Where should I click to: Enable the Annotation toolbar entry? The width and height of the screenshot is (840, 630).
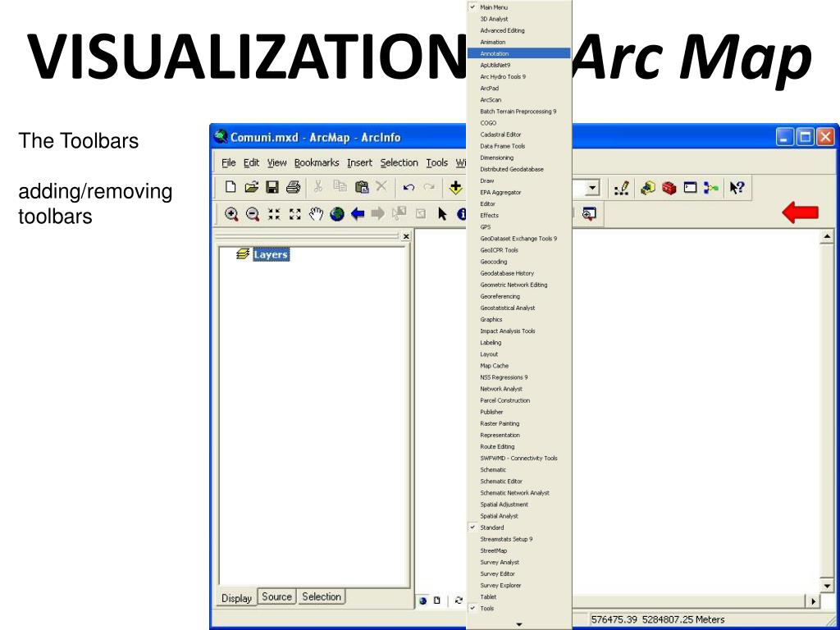[518, 53]
